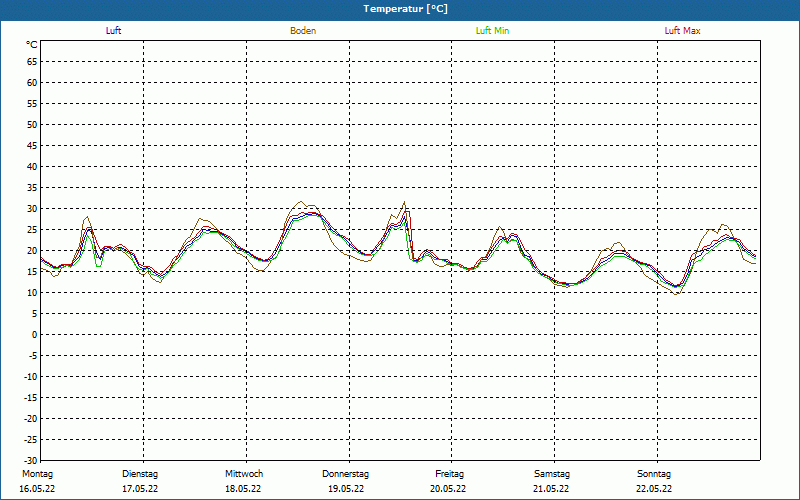This screenshot has height=500, width=800.
Task: Click the 65 y-axis value
Action: (32, 62)
